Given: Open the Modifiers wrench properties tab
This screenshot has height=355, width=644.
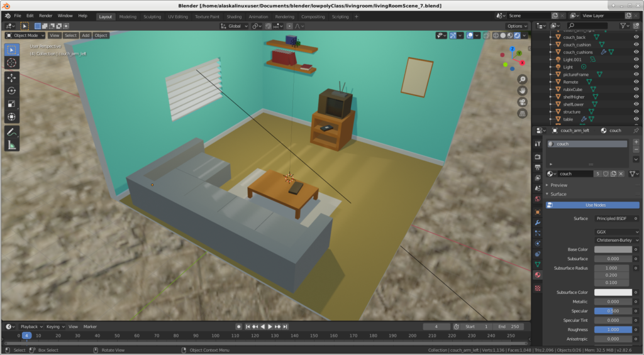Looking at the screenshot, I should [x=538, y=222].
